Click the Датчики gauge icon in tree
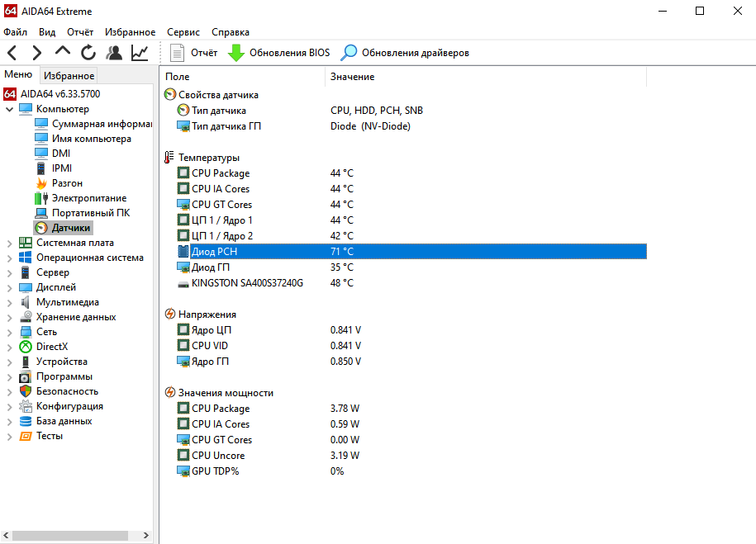 [x=41, y=228]
